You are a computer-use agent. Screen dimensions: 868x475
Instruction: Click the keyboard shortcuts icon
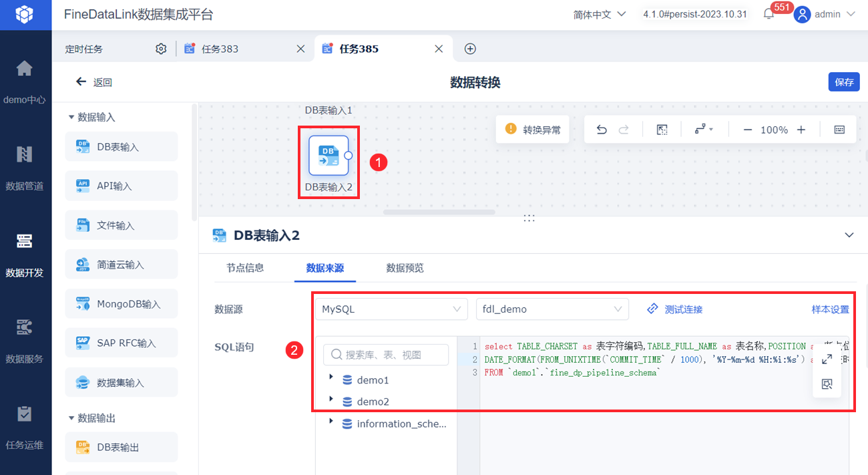point(840,130)
